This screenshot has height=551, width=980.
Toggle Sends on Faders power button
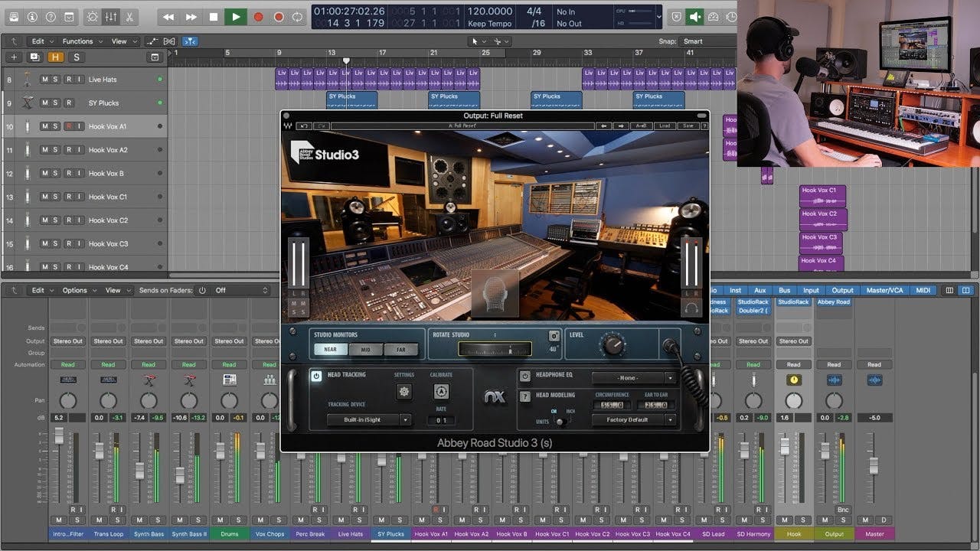point(202,290)
